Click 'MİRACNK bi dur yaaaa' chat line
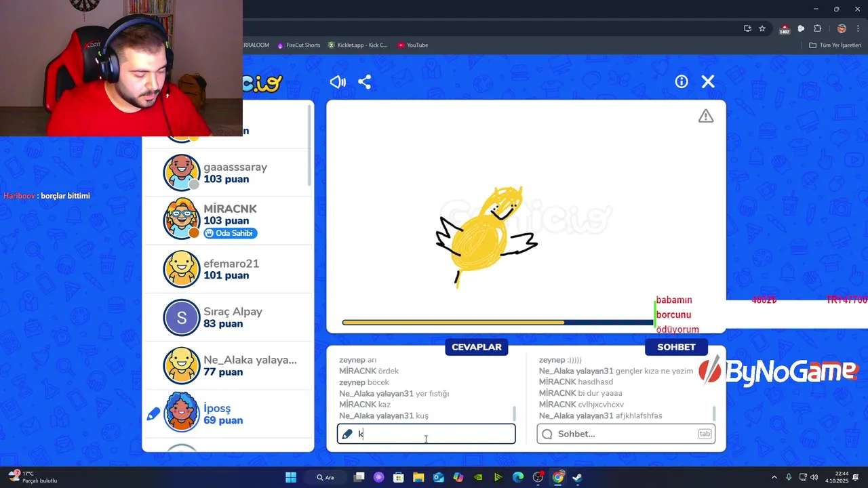This screenshot has height=488, width=868. tap(580, 393)
